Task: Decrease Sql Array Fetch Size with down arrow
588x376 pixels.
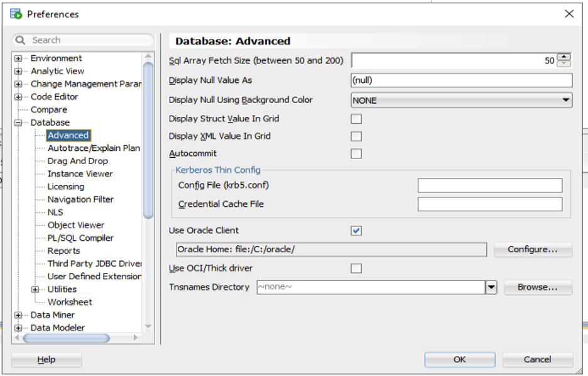Action: tap(563, 64)
